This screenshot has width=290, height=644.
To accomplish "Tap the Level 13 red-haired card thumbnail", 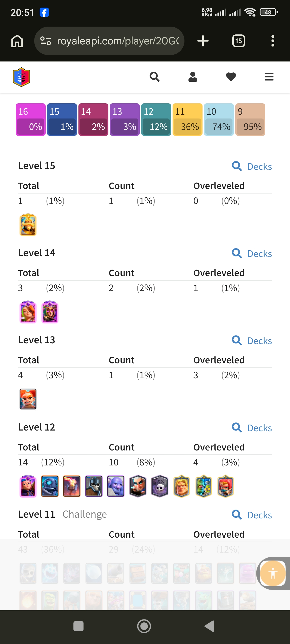I will point(28,399).
